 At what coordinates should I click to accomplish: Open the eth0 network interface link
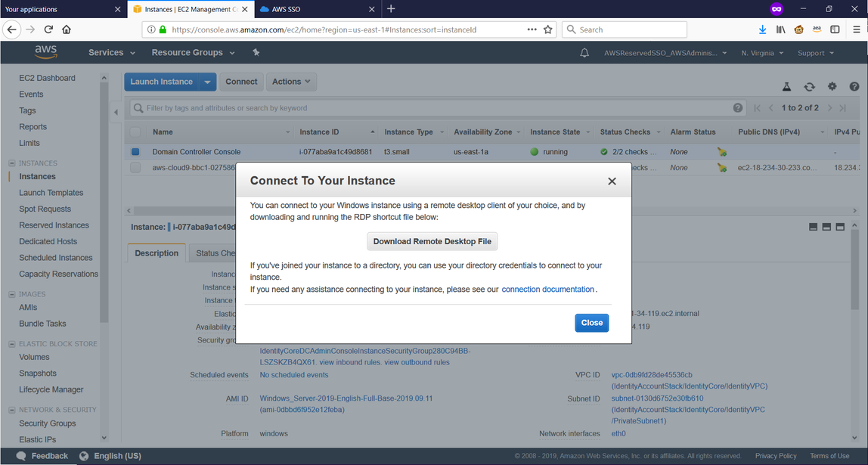click(x=618, y=433)
